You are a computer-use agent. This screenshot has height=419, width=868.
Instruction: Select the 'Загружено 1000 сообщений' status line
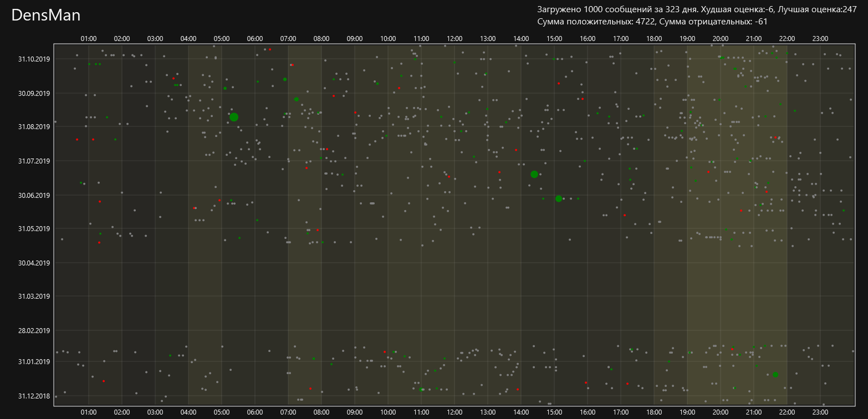(x=697, y=9)
